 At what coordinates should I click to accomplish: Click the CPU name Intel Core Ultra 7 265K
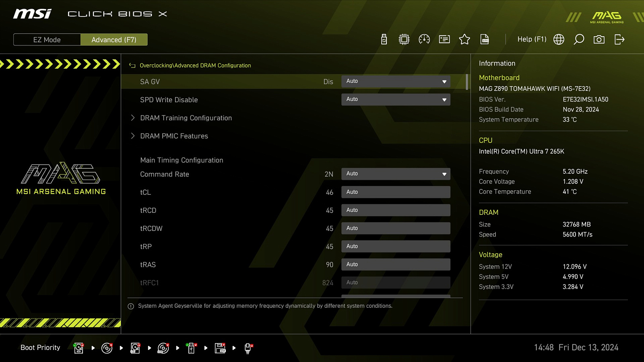coord(521,151)
